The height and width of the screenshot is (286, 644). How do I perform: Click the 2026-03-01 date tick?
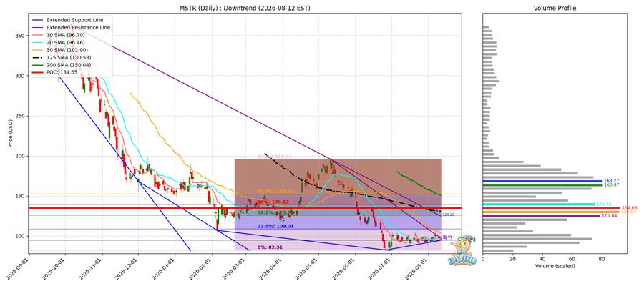235,269
